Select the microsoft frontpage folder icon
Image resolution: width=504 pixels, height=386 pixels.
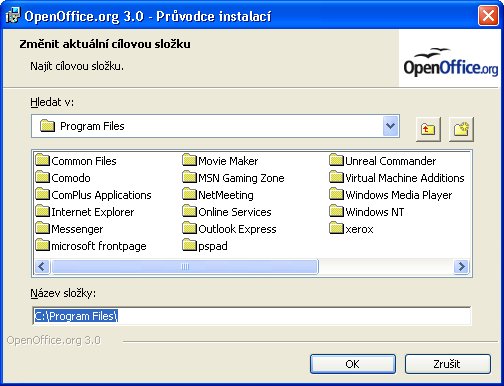click(x=43, y=245)
